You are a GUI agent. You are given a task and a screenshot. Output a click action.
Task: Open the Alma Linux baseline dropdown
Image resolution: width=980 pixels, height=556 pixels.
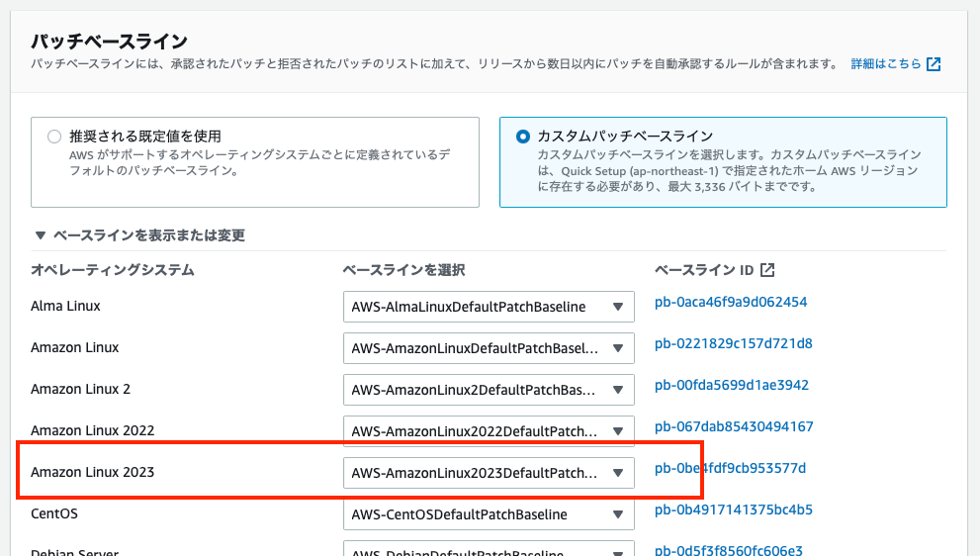[x=489, y=307]
